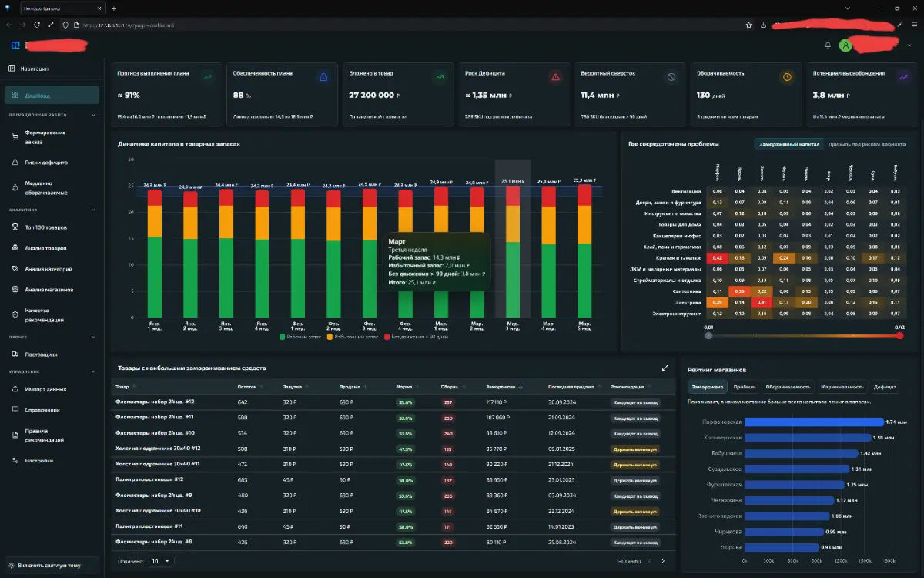Click the app logo in header
This screenshot has width=924, height=578.
pos(15,45)
